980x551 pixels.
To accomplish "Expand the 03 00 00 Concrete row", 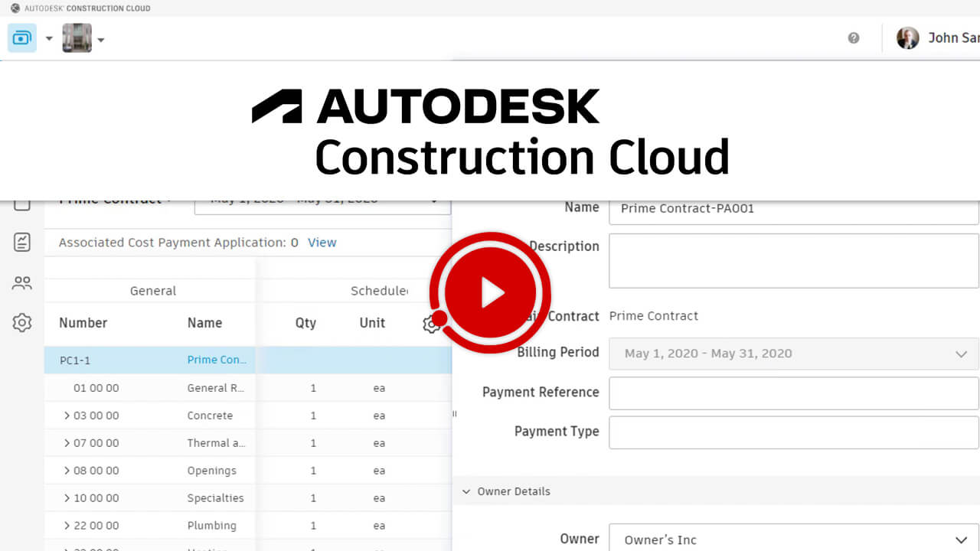I will [x=67, y=416].
